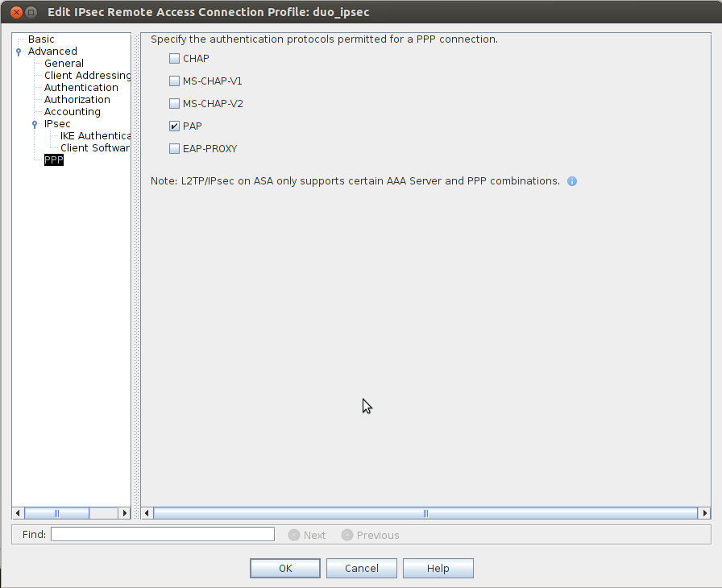The width and height of the screenshot is (722, 588).
Task: Click the Help button
Action: 438,568
